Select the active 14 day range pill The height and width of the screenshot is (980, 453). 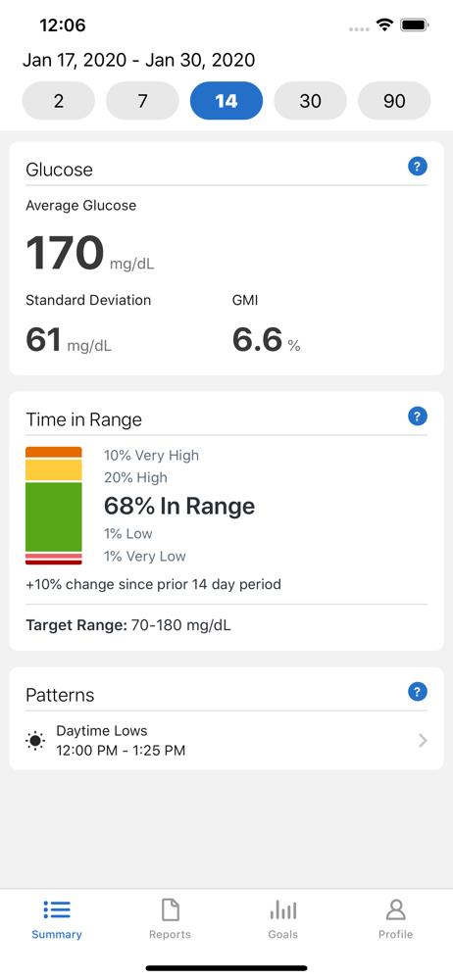pyautogui.click(x=226, y=101)
